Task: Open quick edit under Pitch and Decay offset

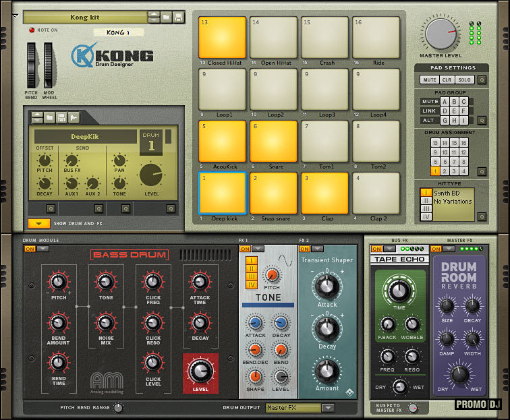Action: tap(51, 208)
